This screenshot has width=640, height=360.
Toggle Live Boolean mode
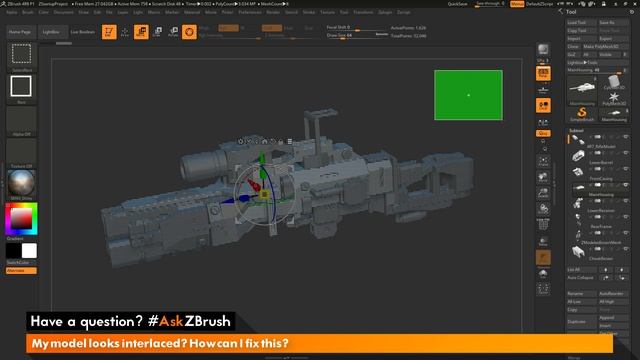(x=82, y=32)
